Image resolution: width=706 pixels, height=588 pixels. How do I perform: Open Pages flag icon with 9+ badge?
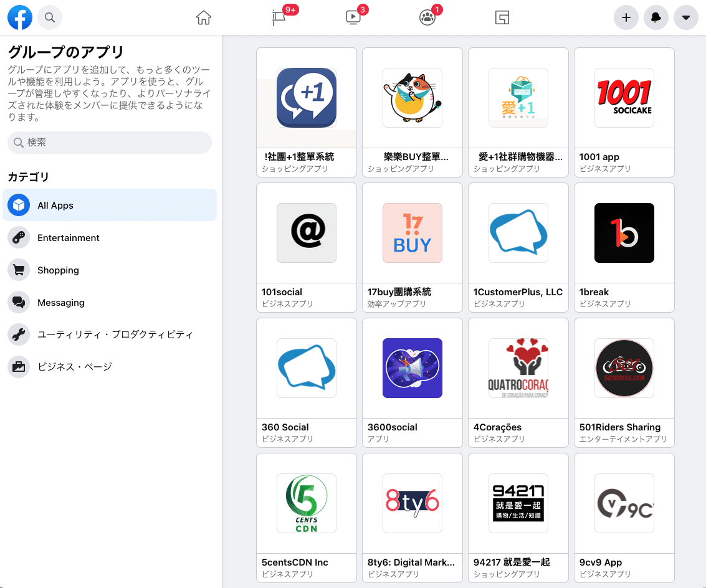pos(279,17)
